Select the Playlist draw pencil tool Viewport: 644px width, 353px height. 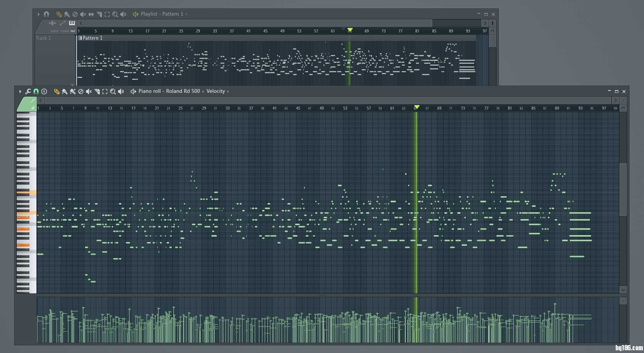[59, 14]
